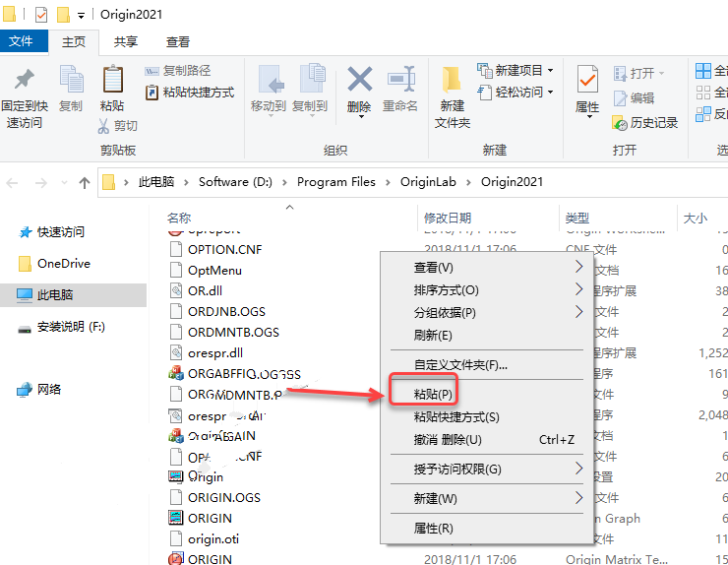Select the F: drive in navigation pane

point(61,327)
